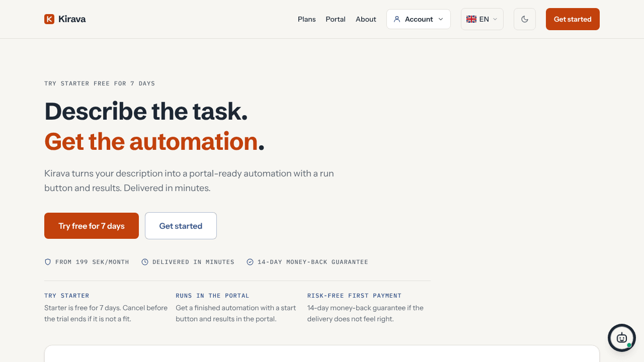The height and width of the screenshot is (362, 644).
Task: Click the 'Delivered in minutes' label
Action: [x=193, y=262]
